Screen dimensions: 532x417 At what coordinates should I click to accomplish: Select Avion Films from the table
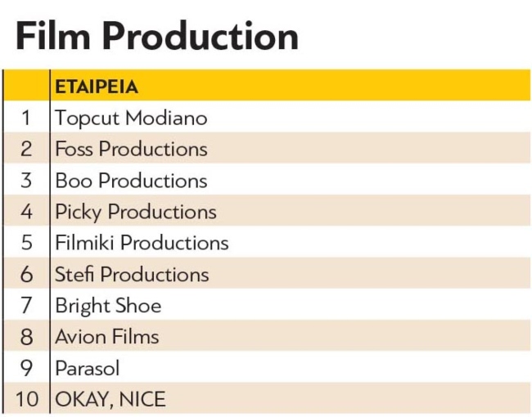tap(107, 336)
